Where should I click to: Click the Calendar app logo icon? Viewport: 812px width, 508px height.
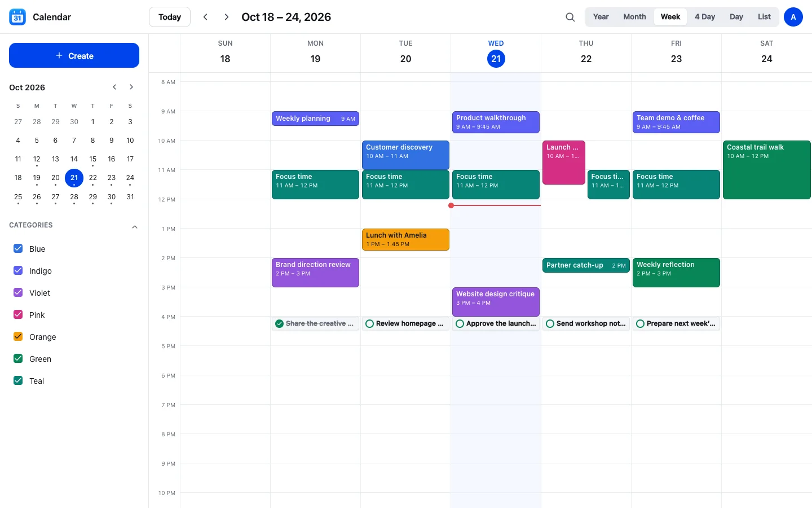17,17
